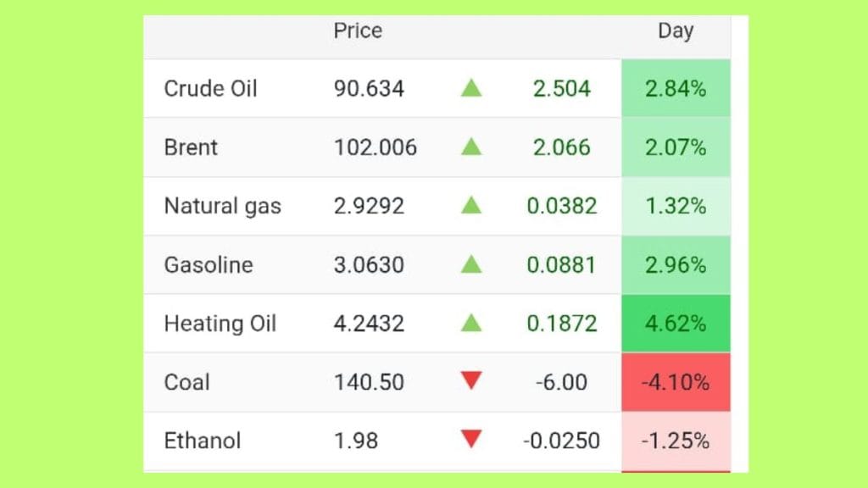Open the Gasoline commodity link
Image resolution: width=868 pixels, height=488 pixels.
coord(209,265)
